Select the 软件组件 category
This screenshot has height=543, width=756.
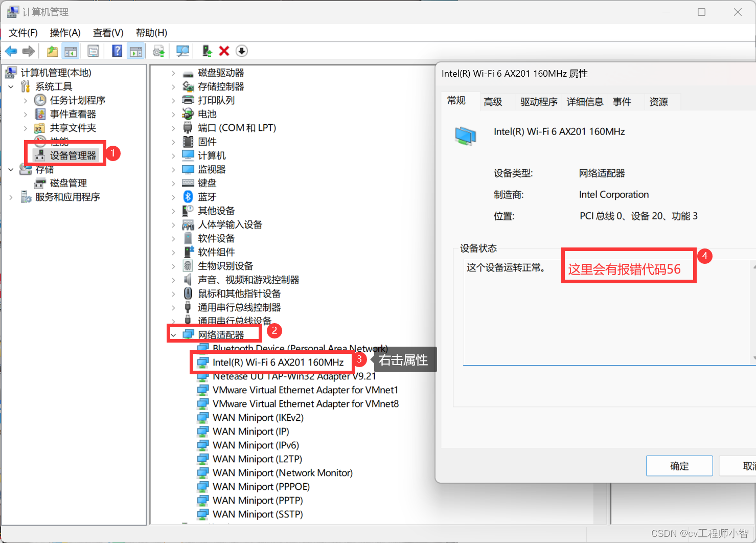tap(216, 252)
